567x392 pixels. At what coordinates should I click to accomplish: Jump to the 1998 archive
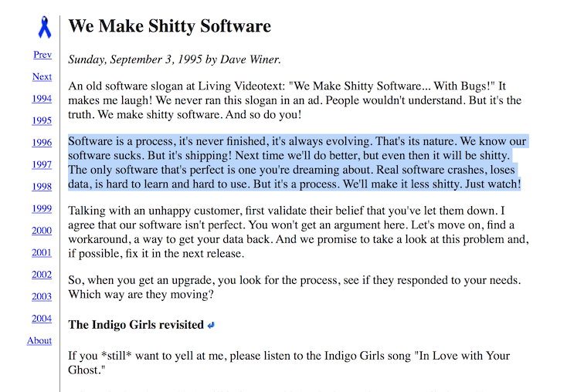click(42, 187)
